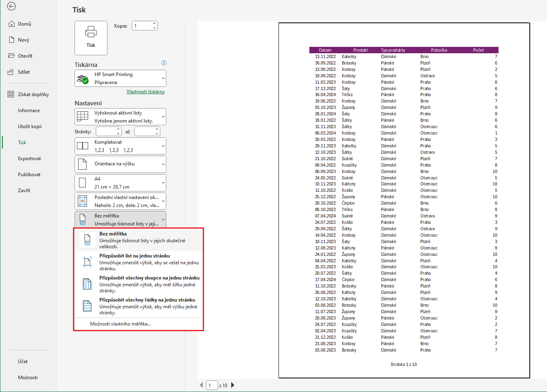Image resolution: width=547 pixels, height=392 pixels.
Task: Open the A4 paper size dropdown
Action: coord(163,183)
